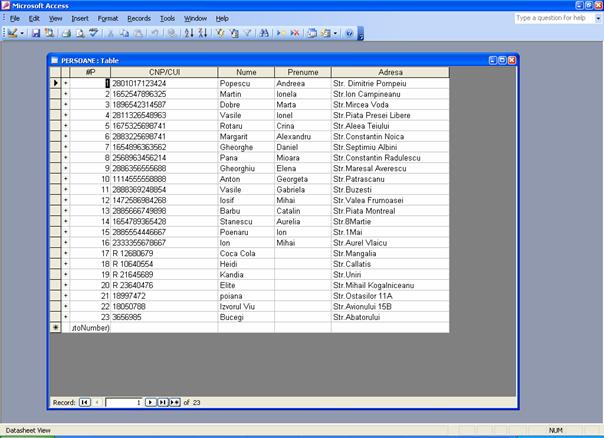The image size is (604, 438).
Task: Click the Delete Record toolbar icon
Action: click(295, 33)
